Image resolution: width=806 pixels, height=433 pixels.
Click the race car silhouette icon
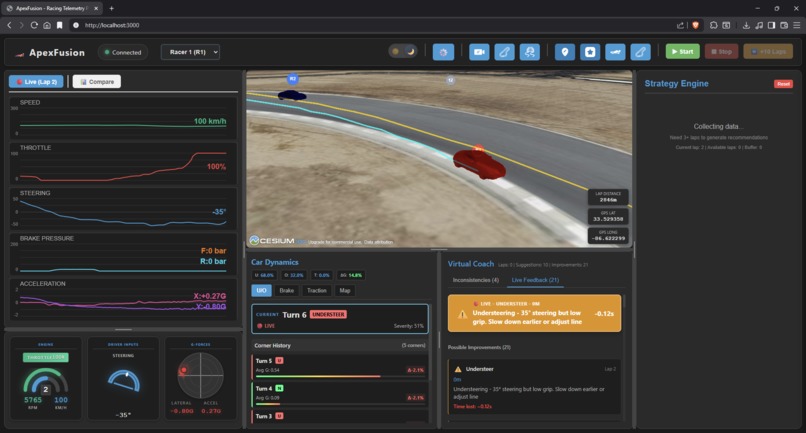click(615, 52)
